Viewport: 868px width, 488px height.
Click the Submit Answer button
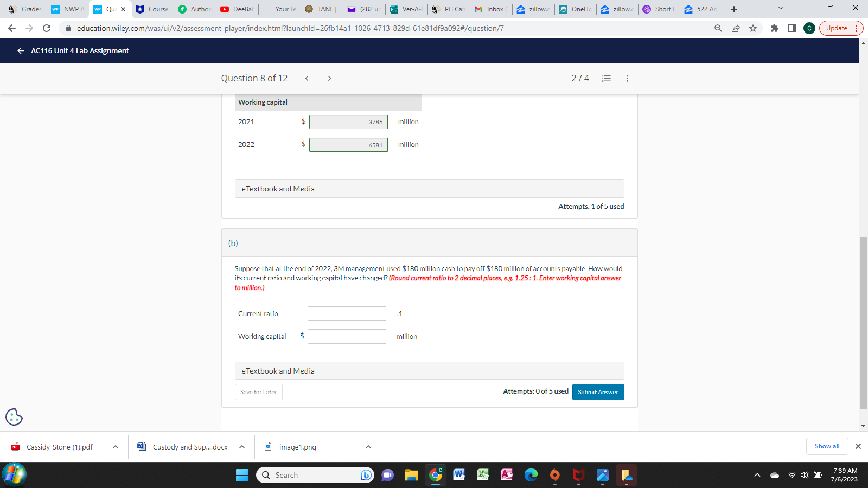(x=598, y=391)
